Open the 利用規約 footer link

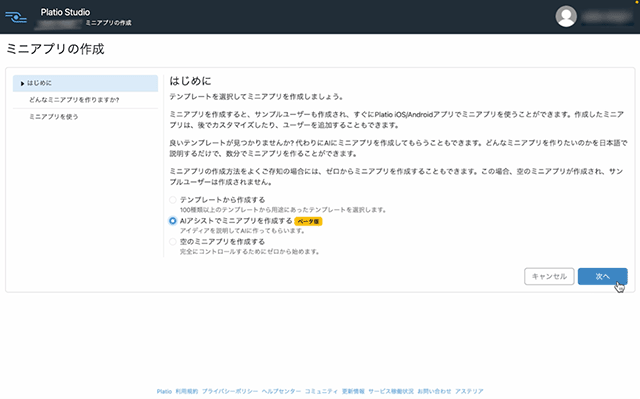click(187, 391)
